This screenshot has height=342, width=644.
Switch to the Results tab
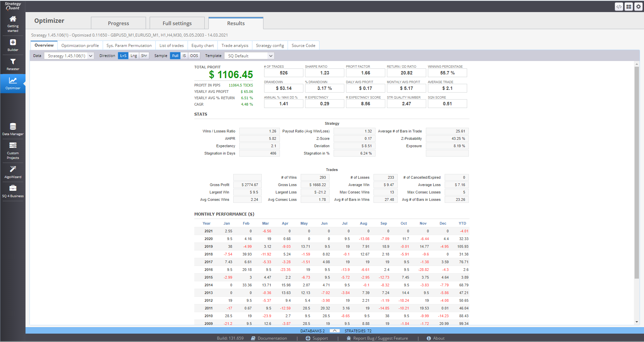pos(236,23)
